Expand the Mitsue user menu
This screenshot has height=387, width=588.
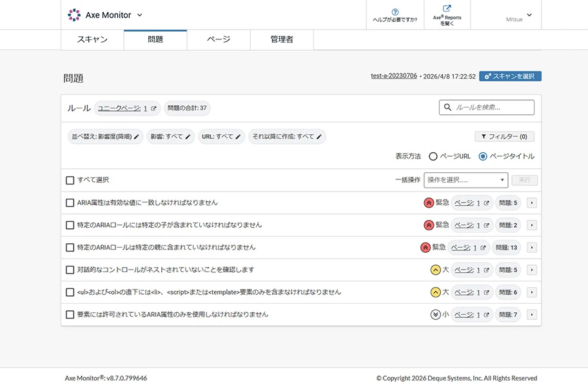[x=529, y=15]
